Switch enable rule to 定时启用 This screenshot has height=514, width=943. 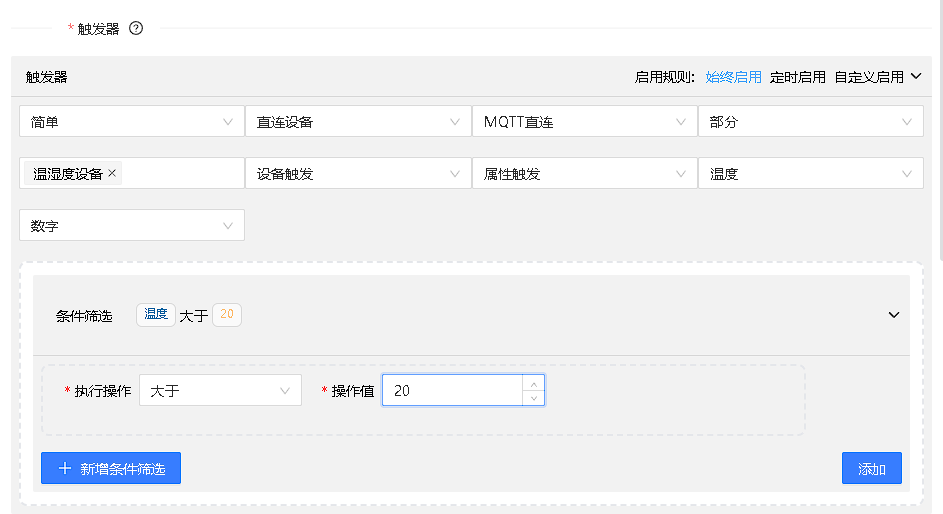[x=797, y=77]
